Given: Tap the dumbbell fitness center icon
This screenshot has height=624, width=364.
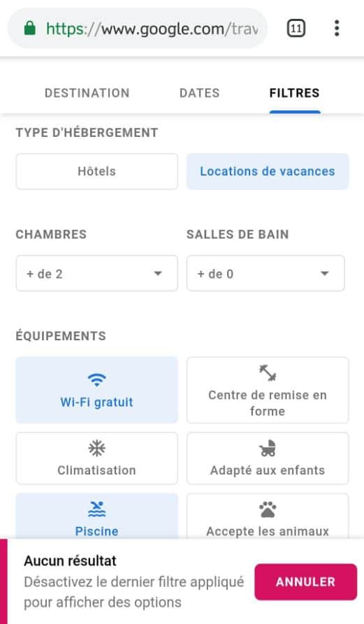Looking at the screenshot, I should [268, 373].
